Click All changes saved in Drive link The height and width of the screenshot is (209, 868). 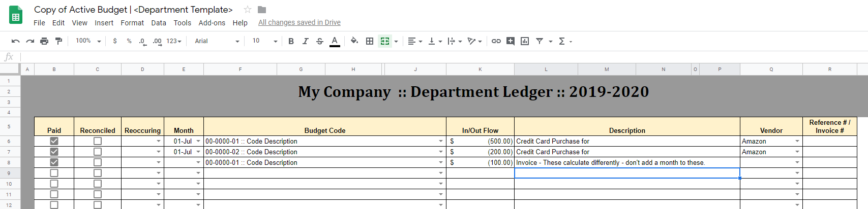[299, 22]
